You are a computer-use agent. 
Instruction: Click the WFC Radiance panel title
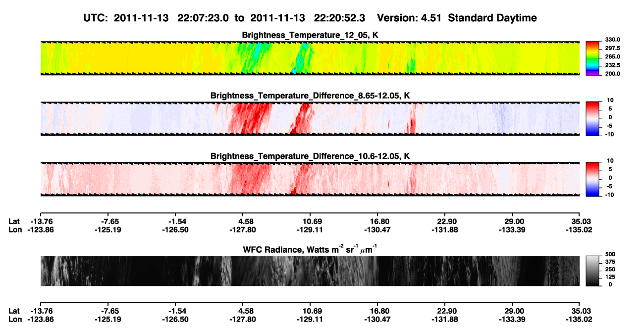click(x=310, y=249)
